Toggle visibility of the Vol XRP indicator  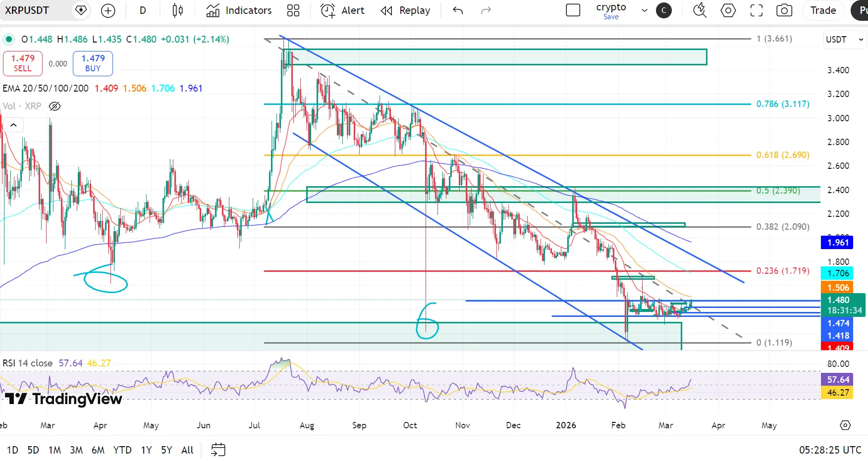[55, 106]
